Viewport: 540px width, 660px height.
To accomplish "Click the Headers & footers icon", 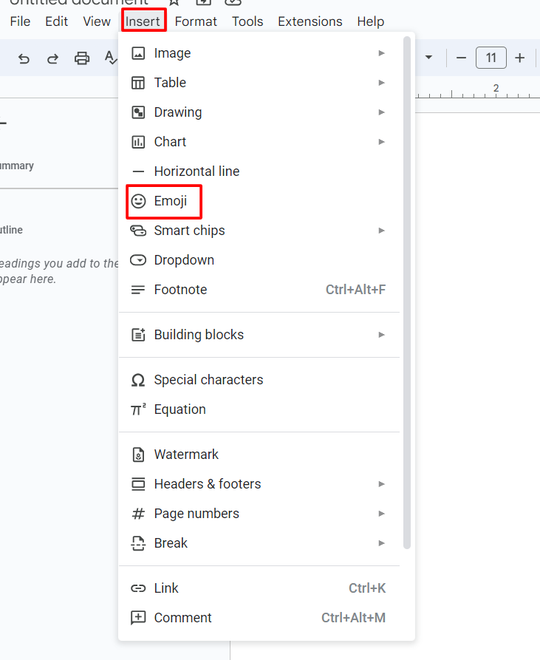I will pos(138,484).
